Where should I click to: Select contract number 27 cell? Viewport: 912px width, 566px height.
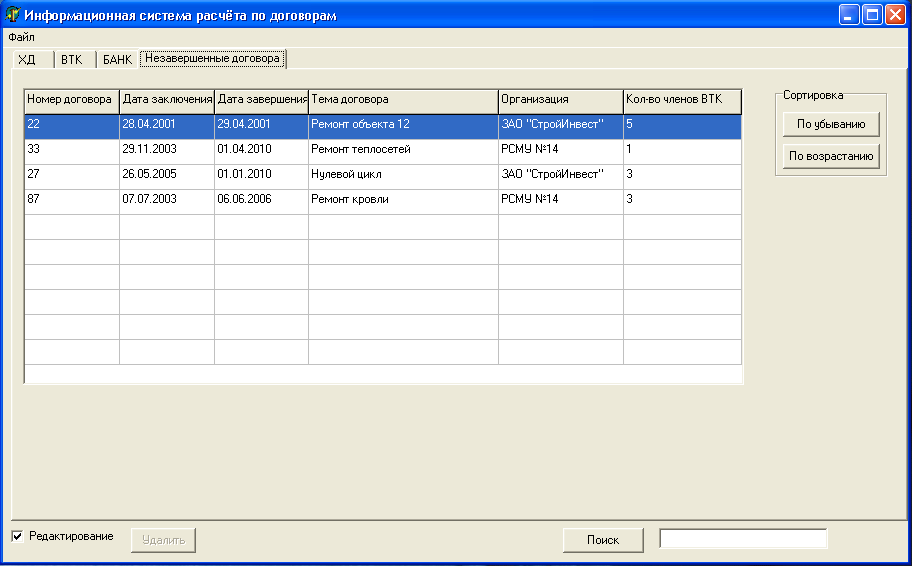(72, 176)
